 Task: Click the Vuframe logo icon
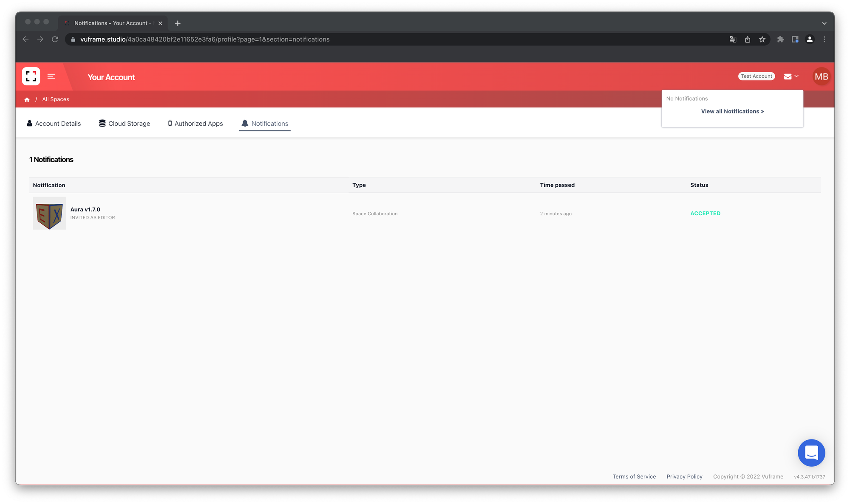[31, 76]
